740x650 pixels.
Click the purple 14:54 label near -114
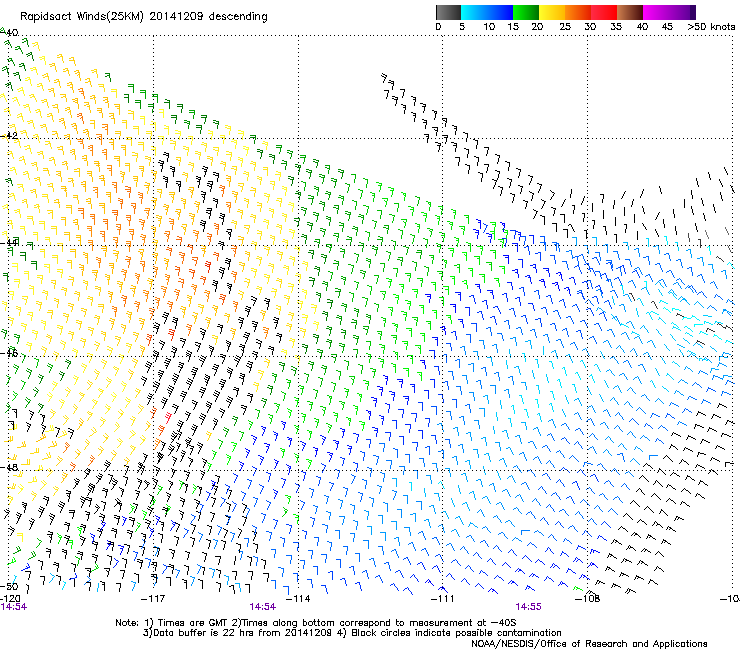click(263, 607)
